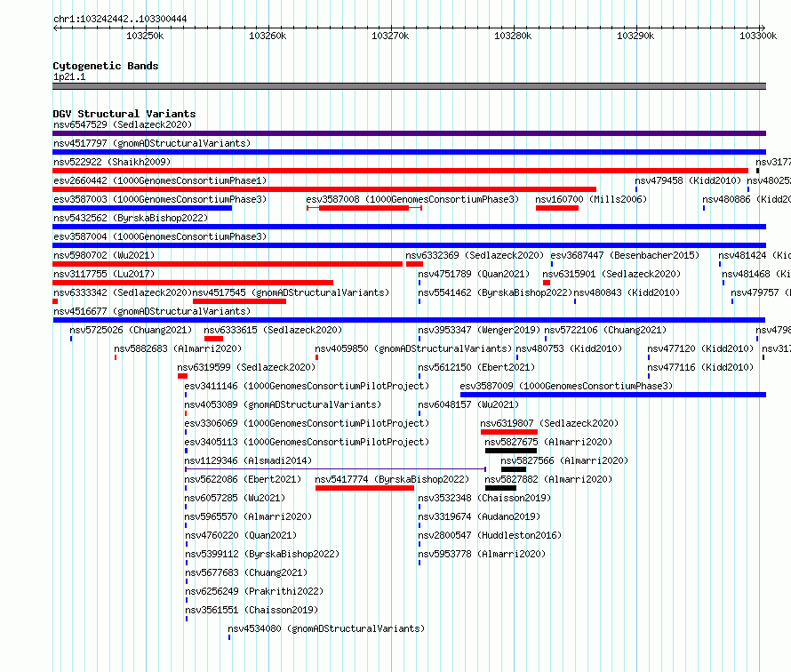Open nsv5417774 (ByrskaBishop2022) label
Viewport: 791px width, 672px height.
coord(392,479)
